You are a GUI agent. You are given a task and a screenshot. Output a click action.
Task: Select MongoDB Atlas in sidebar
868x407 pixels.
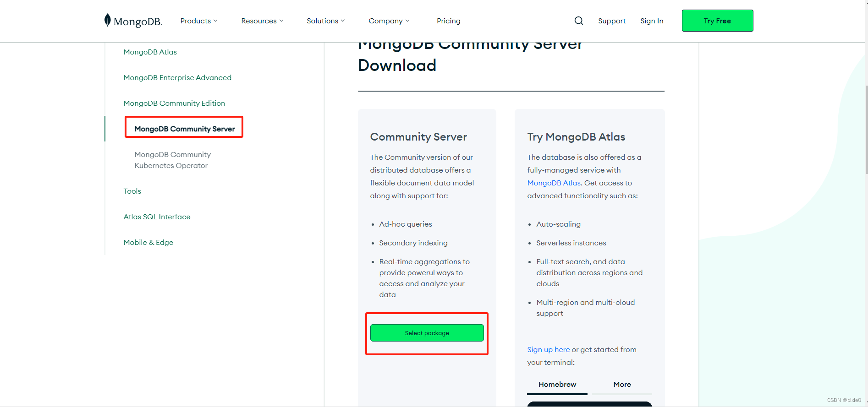150,52
